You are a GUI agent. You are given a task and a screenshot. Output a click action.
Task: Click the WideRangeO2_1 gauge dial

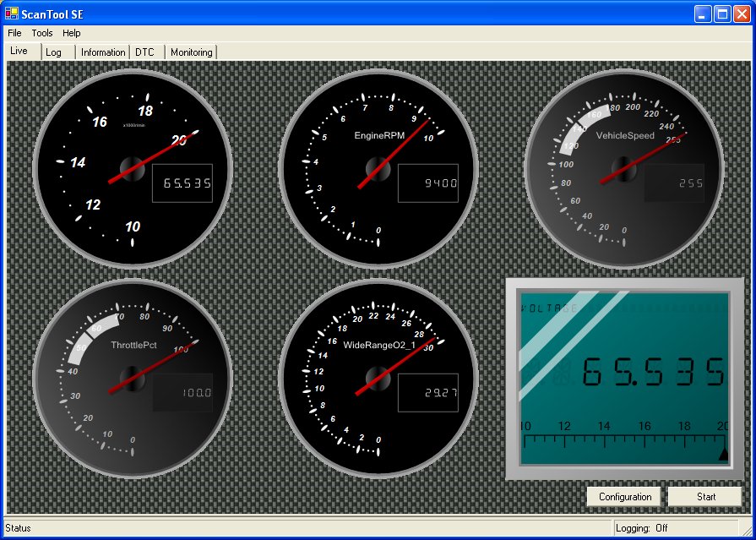(378, 378)
